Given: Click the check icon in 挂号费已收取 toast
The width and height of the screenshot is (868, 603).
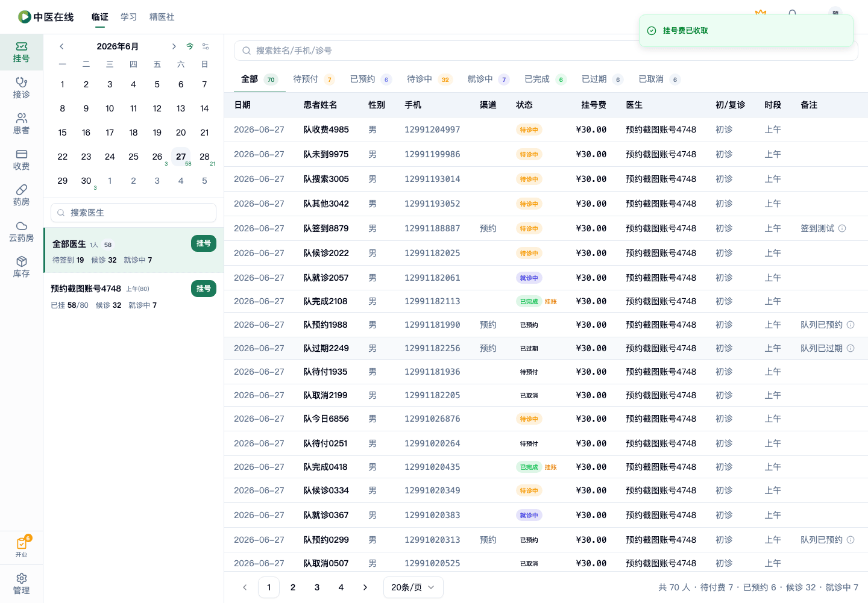Looking at the screenshot, I should tap(652, 31).
